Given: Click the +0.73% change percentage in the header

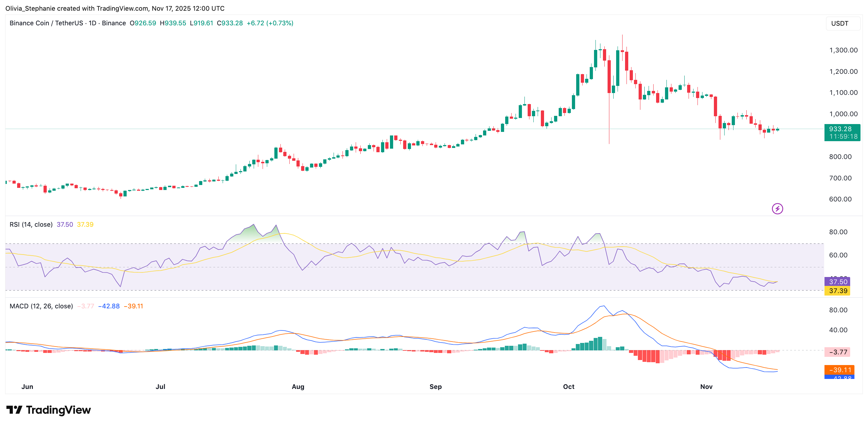Looking at the screenshot, I should click(x=280, y=23).
